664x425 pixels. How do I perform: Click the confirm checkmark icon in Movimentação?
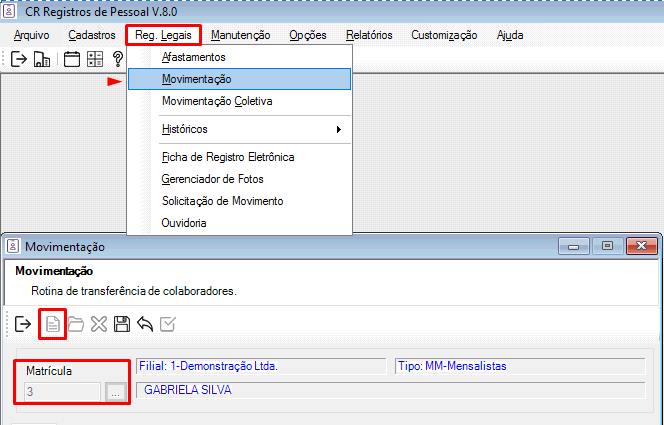(x=168, y=325)
